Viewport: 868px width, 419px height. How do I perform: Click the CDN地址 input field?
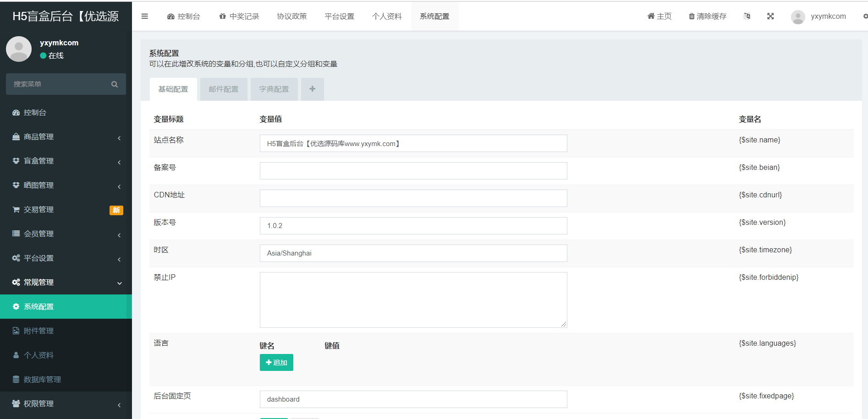pyautogui.click(x=413, y=198)
